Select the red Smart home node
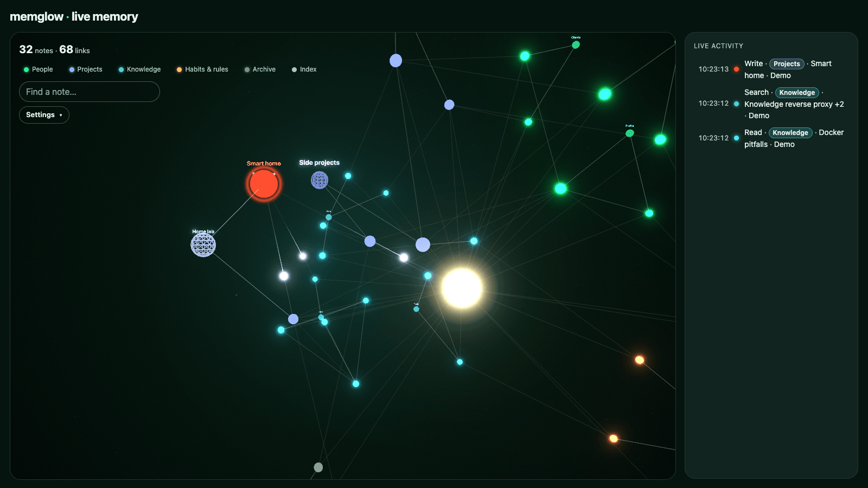Viewport: 868px width, 488px height. tap(264, 184)
